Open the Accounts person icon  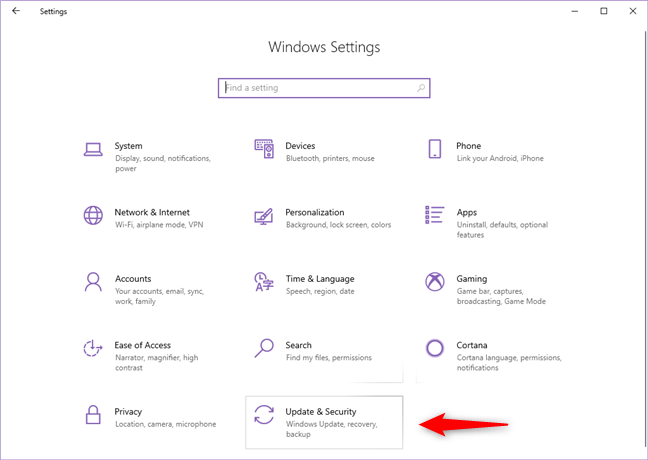[x=93, y=281]
